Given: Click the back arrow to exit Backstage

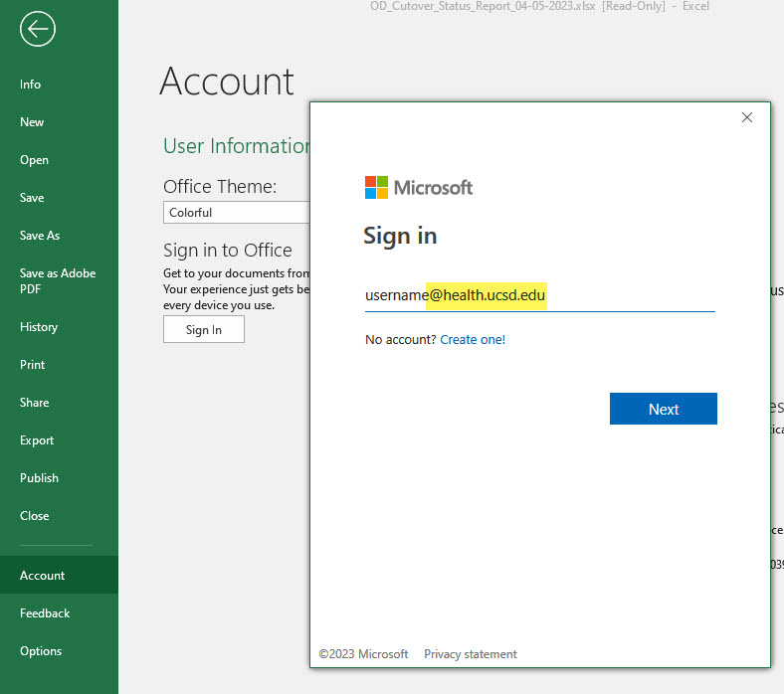Looking at the screenshot, I should pyautogui.click(x=38, y=29).
